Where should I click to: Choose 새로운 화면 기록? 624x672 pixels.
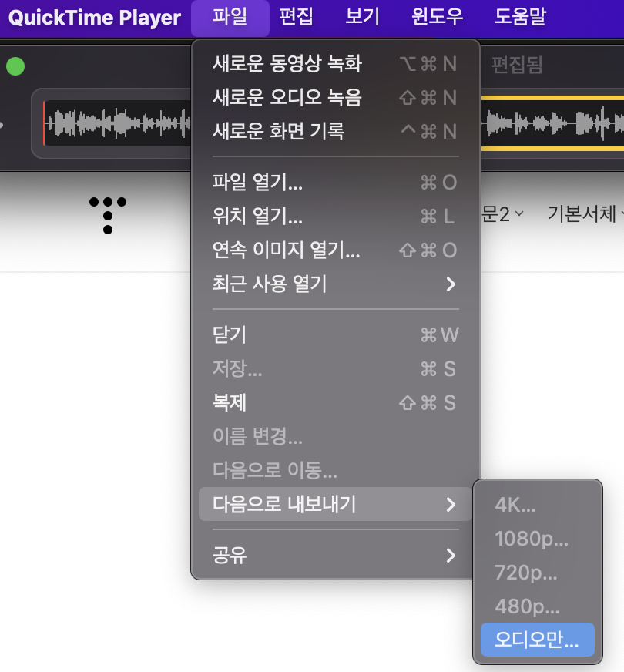(335, 132)
